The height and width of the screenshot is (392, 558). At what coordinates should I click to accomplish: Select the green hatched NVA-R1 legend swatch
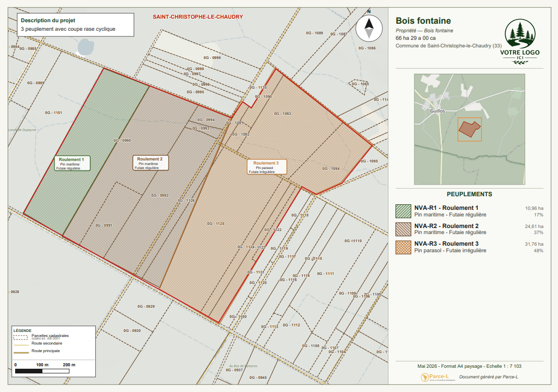click(x=403, y=211)
